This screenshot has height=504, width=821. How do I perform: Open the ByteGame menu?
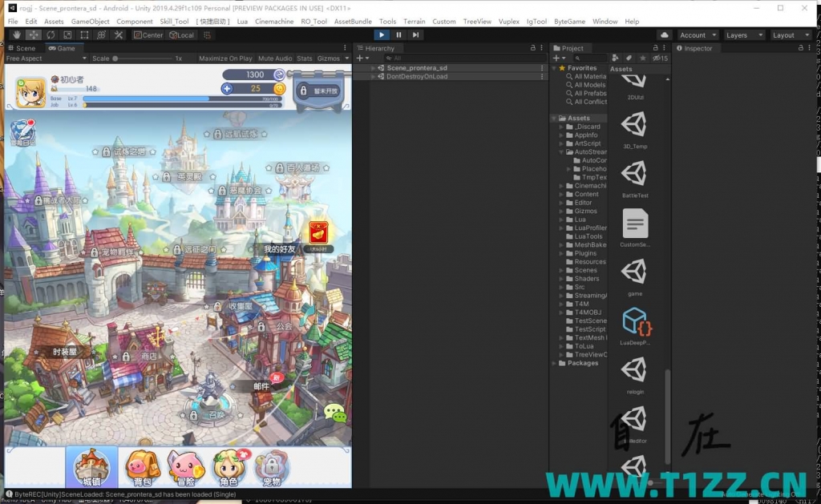point(570,22)
